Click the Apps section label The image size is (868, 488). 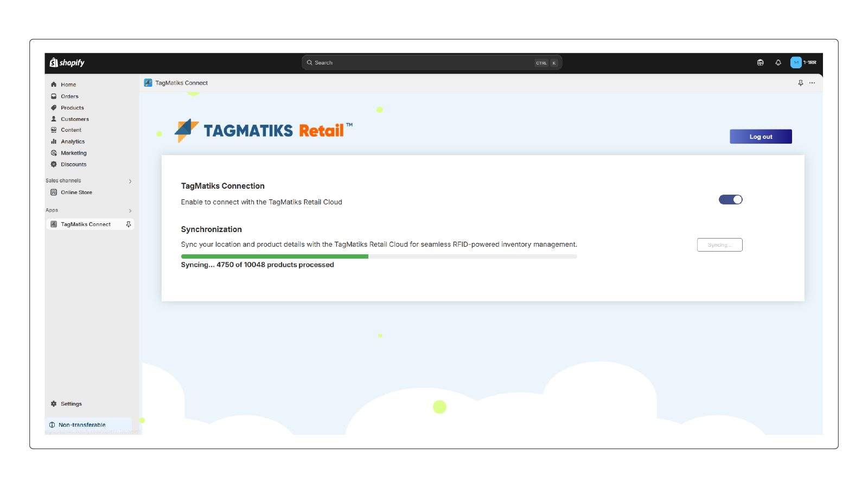(x=52, y=210)
